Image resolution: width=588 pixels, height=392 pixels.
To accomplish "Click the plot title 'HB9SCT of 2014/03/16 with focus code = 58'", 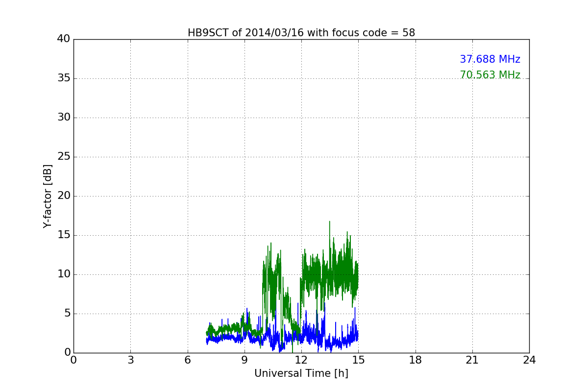I will [x=301, y=33].
